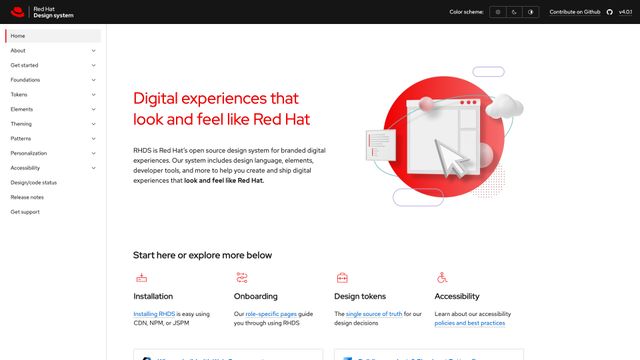The height and width of the screenshot is (360, 640).
Task: Expand the Patterns chevron
Action: [93, 139]
